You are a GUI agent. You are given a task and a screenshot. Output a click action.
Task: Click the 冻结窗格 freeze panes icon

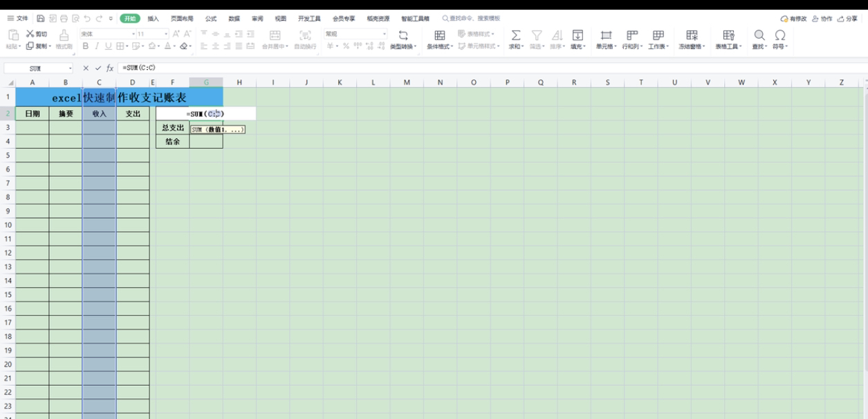pyautogui.click(x=692, y=35)
